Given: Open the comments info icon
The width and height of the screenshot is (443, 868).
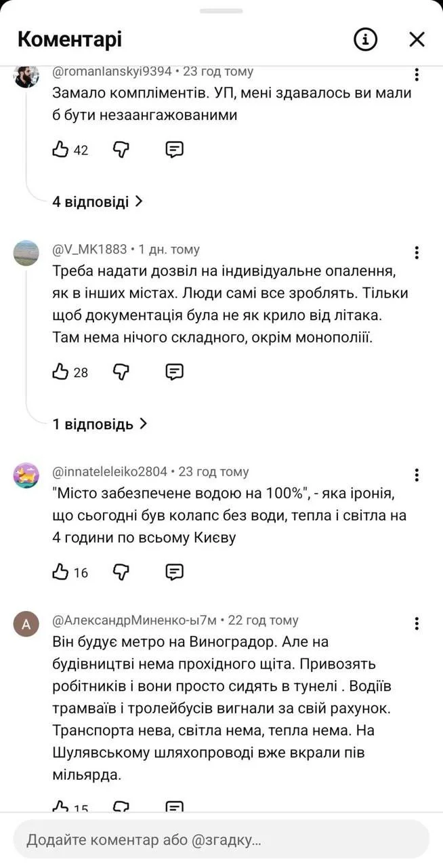Looking at the screenshot, I should click(x=365, y=39).
